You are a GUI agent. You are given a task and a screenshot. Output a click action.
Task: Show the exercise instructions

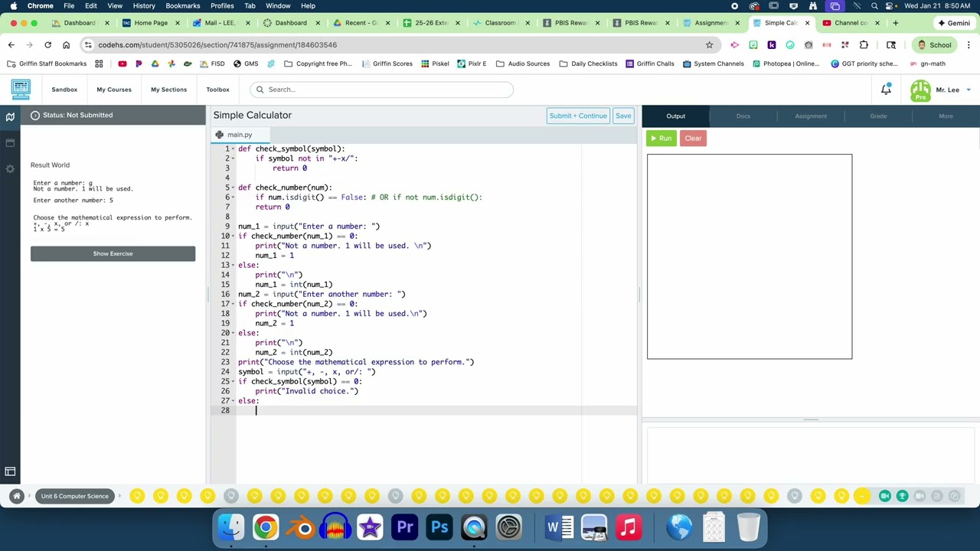[113, 253]
